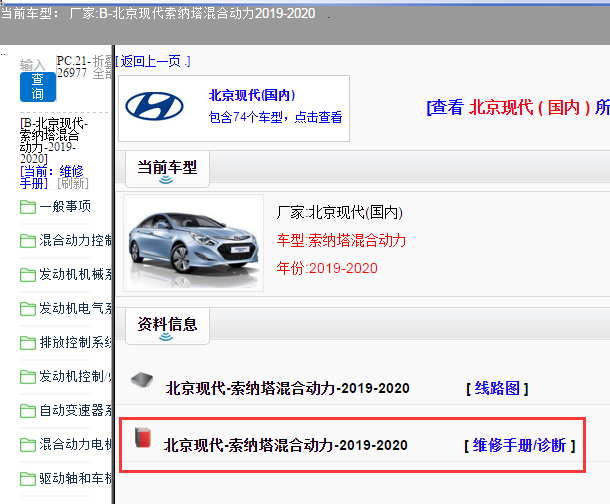610x504 pixels.
Task: Open the 驱动轴和车桥 tree entry
Action: (75, 479)
